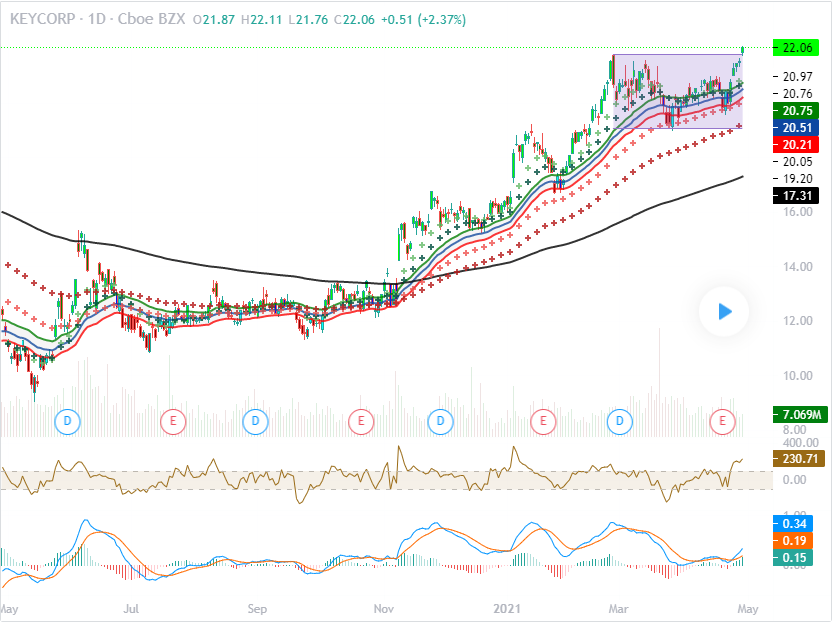This screenshot has height=622, width=832.
Task: Click the leftmost dividend D marker
Action: (69, 421)
